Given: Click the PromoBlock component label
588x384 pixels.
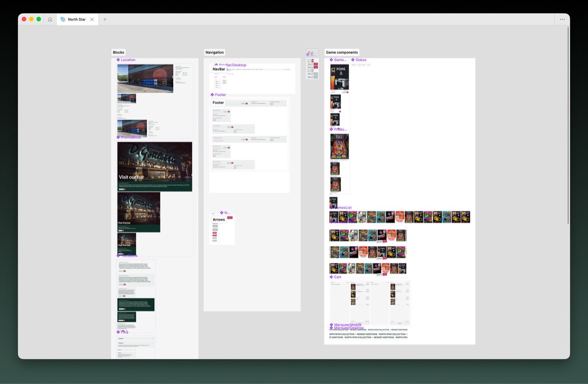Looking at the screenshot, I should [x=130, y=138].
